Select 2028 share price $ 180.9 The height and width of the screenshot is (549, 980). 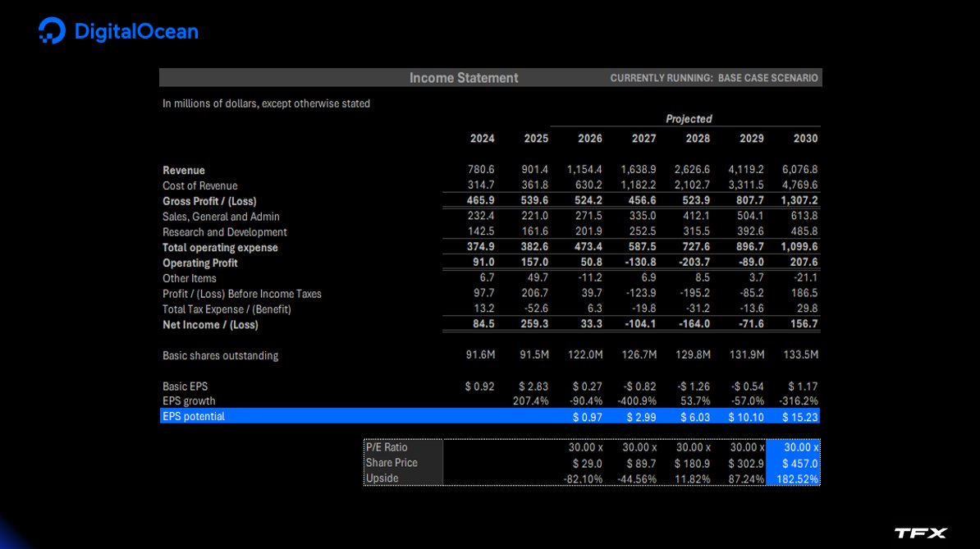pyautogui.click(x=692, y=464)
